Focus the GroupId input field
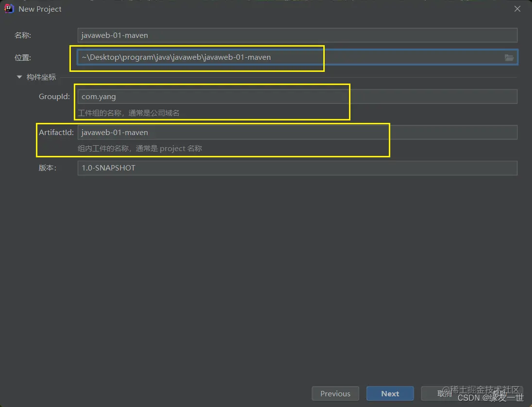 pos(297,96)
